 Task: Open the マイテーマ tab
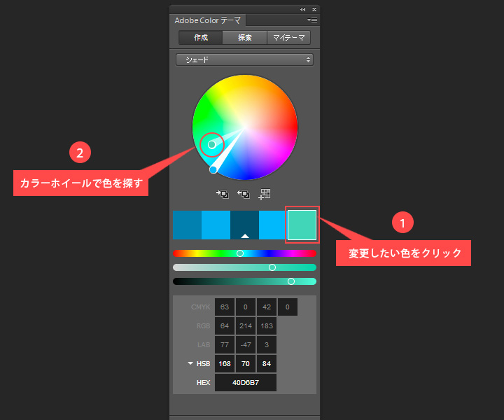click(x=288, y=38)
